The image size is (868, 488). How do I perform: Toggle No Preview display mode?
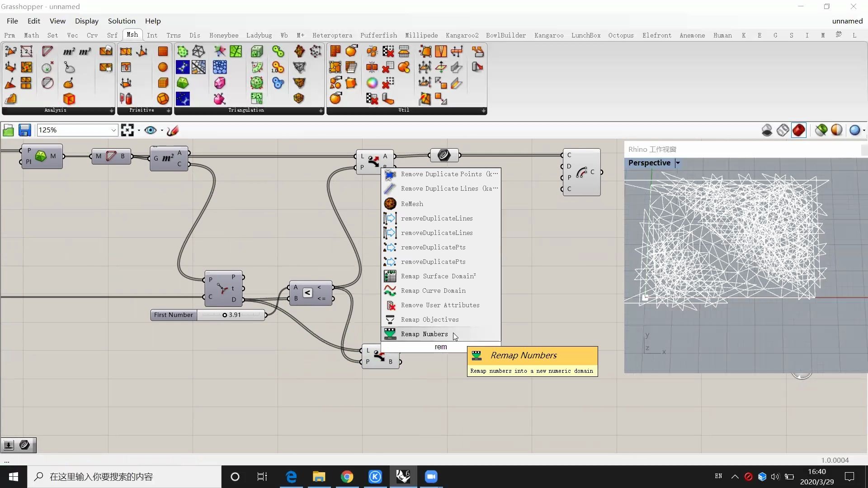coord(767,131)
